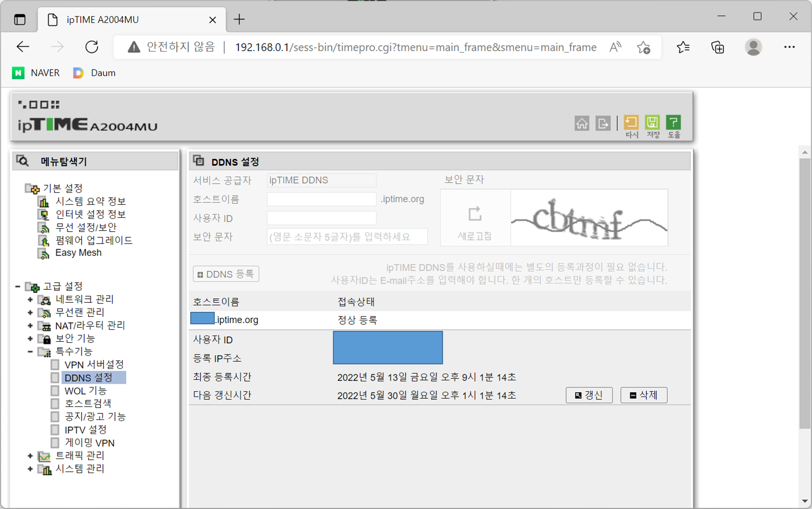
Task: Open read aloud icon in address bar
Action: [615, 48]
